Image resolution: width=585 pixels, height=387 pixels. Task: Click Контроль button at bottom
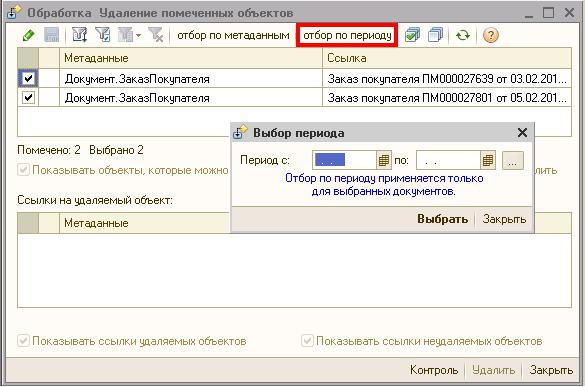(434, 370)
